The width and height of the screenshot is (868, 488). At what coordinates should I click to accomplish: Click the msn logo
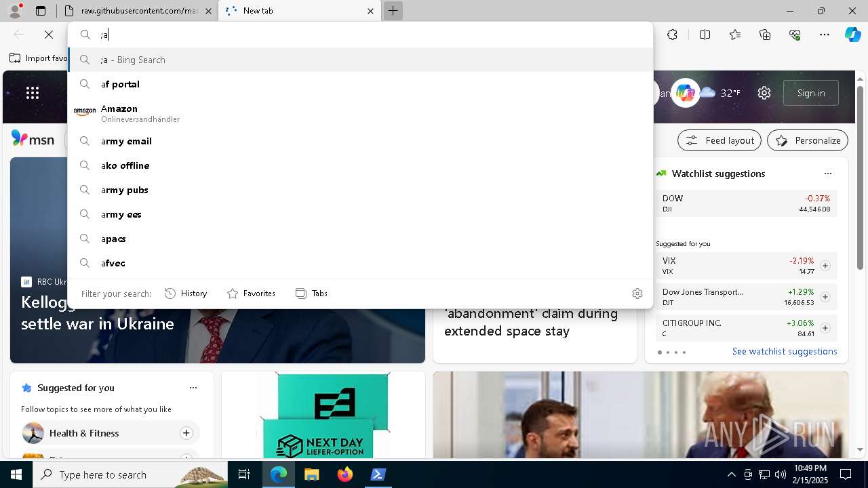pos(33,139)
